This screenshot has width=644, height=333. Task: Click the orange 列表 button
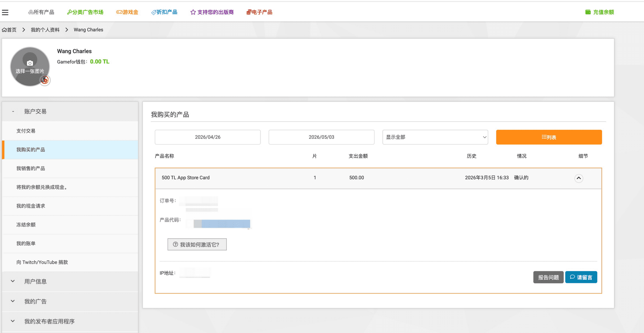pyautogui.click(x=549, y=137)
